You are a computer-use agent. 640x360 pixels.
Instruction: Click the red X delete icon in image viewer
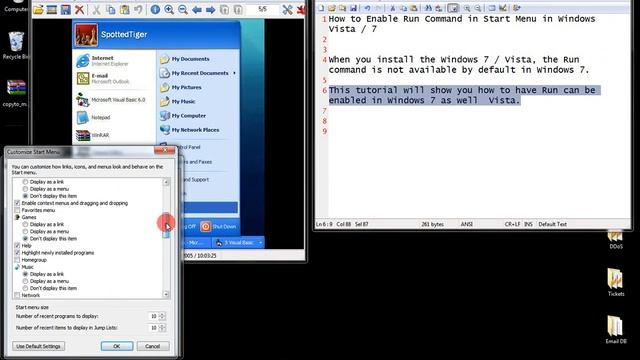(79, 9)
